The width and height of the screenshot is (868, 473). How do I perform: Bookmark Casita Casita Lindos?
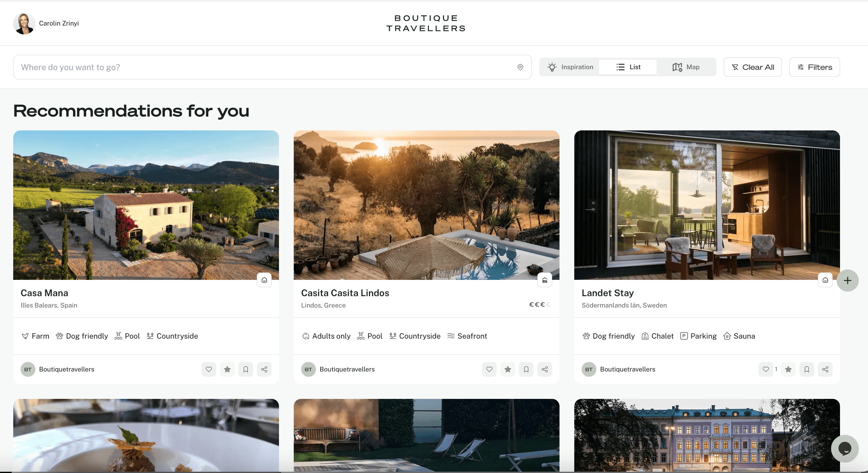(526, 369)
